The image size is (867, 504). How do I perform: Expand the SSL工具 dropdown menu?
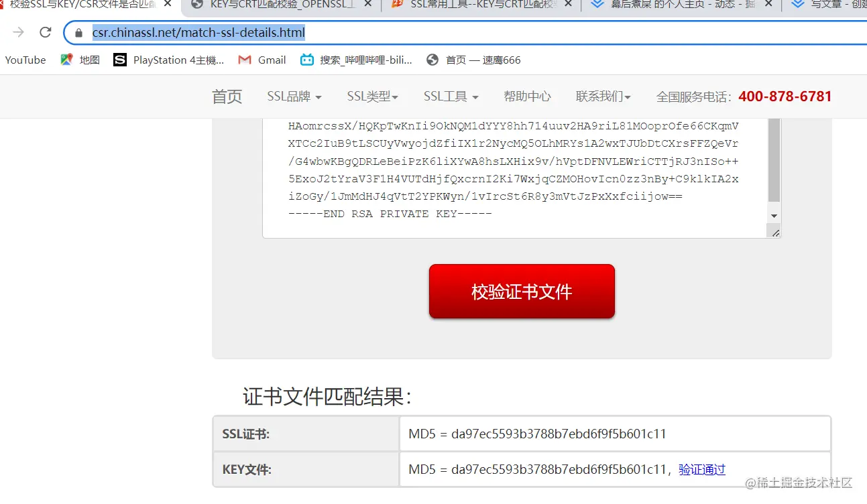pyautogui.click(x=451, y=97)
